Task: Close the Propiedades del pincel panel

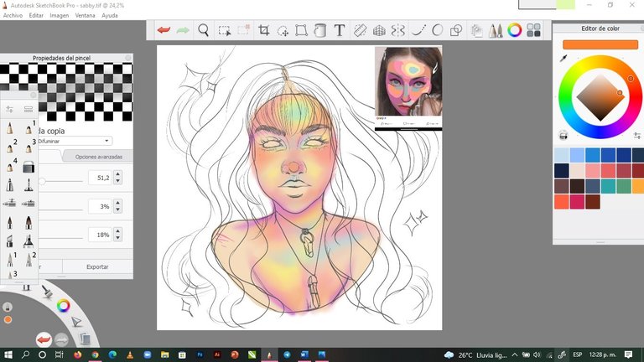Action: [x=128, y=58]
